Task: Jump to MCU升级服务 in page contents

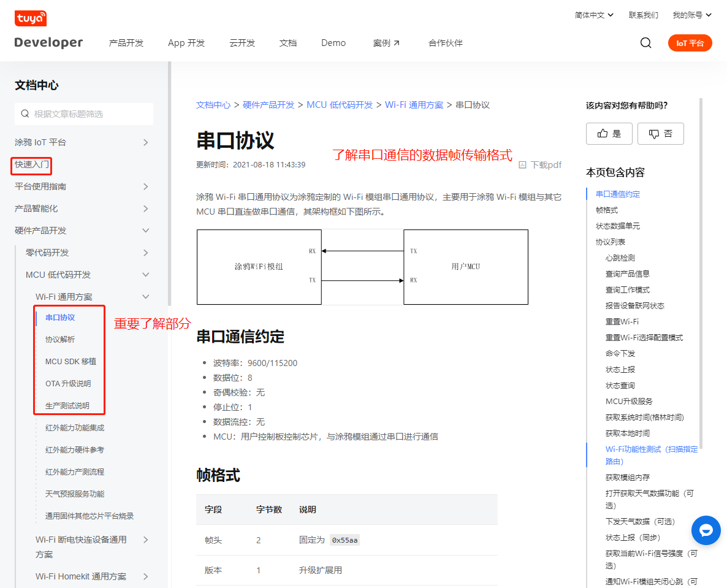Action: pyautogui.click(x=629, y=401)
